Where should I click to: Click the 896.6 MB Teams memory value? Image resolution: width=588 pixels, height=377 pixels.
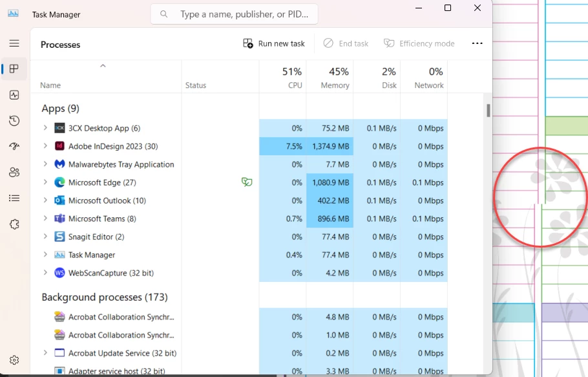333,219
